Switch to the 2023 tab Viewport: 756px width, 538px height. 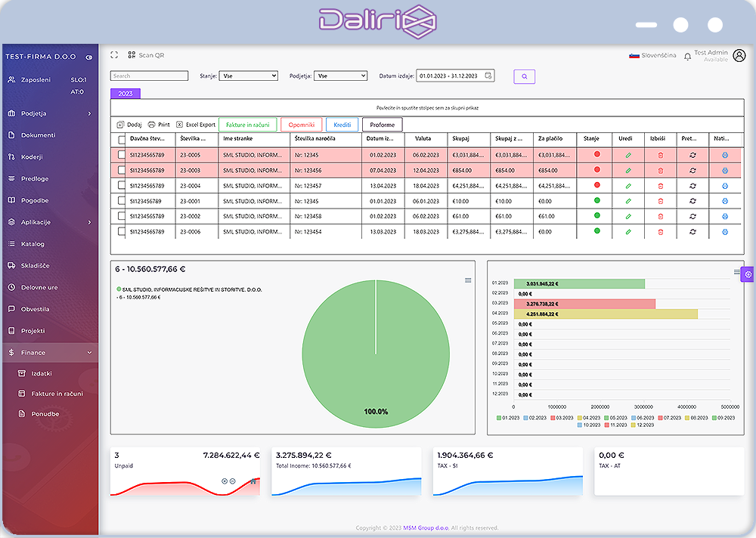tap(125, 94)
